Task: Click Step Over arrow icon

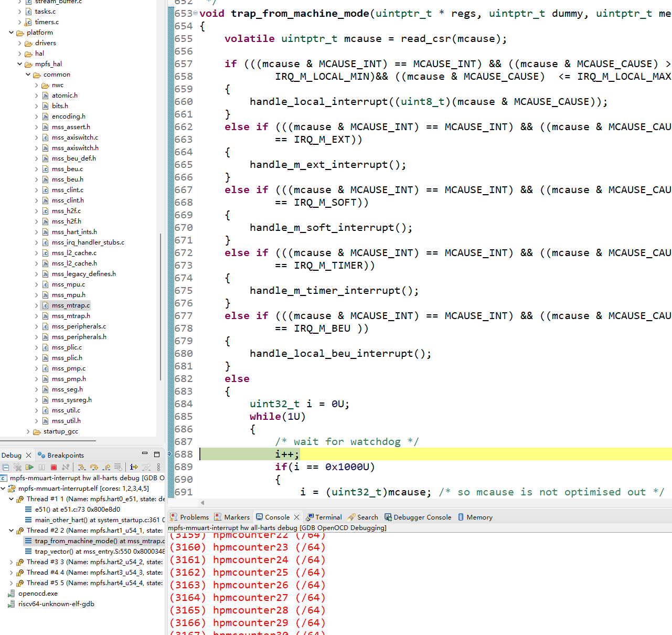Action: point(94,467)
